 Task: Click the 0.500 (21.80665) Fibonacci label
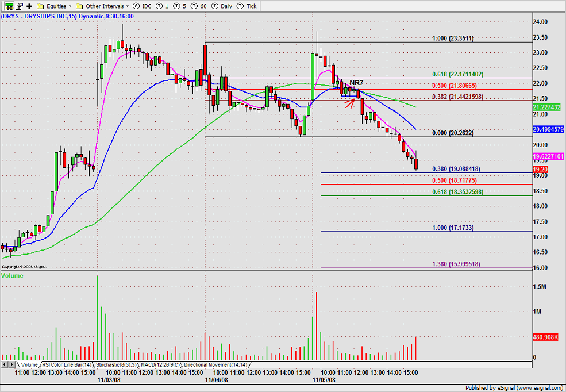point(455,86)
